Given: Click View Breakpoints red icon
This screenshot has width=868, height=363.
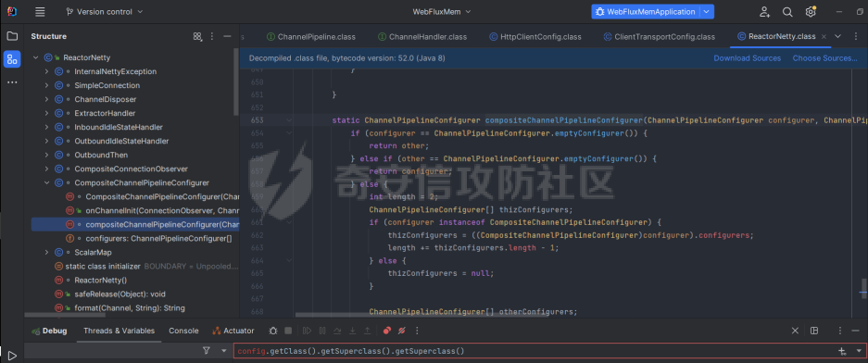Looking at the screenshot, I should (x=387, y=331).
